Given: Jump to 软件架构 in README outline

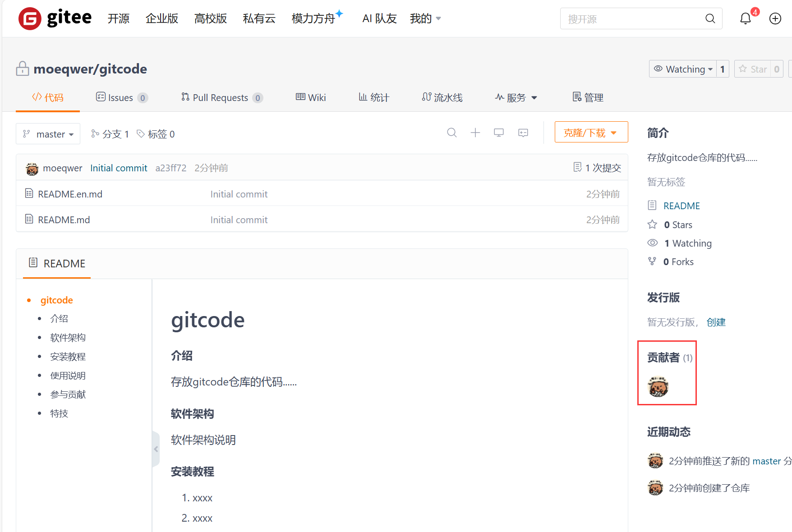Looking at the screenshot, I should tap(68, 337).
